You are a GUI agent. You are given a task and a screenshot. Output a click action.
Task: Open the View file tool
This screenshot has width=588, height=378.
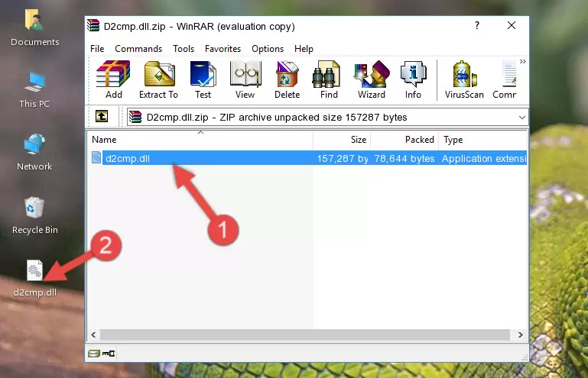245,79
